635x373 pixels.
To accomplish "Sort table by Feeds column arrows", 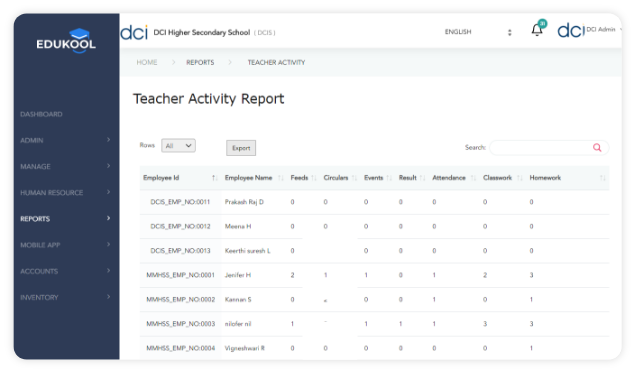I will point(313,178).
